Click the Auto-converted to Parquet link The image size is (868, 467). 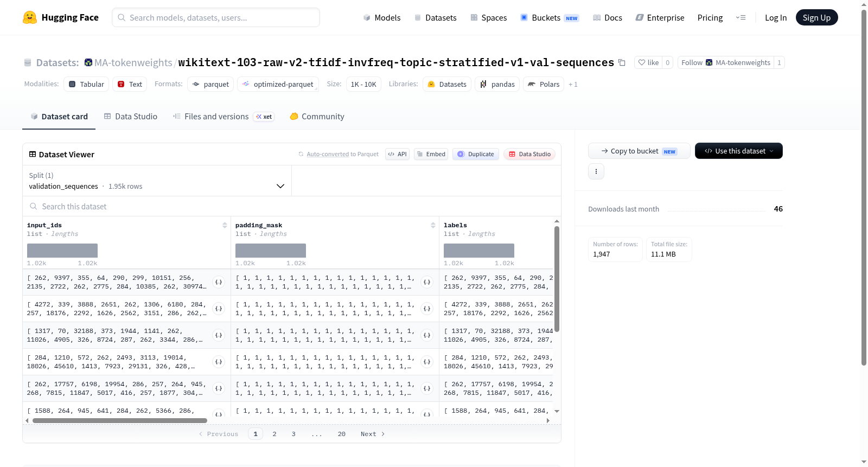[328, 154]
